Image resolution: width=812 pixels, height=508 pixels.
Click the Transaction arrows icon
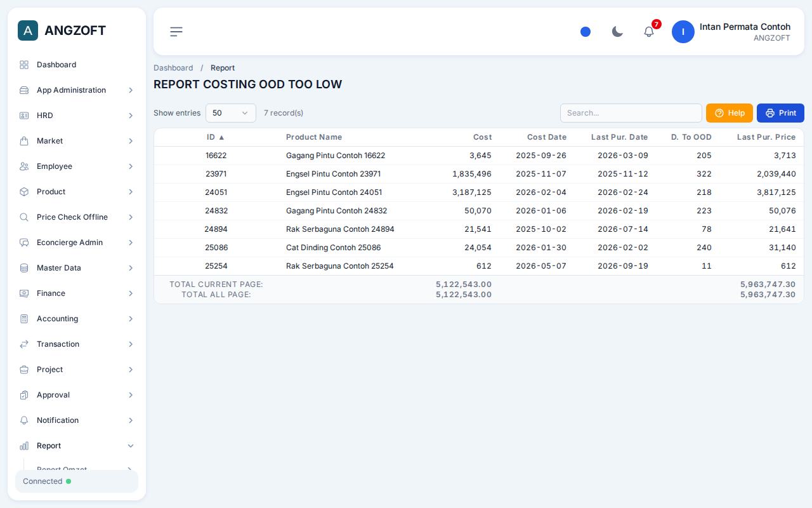point(24,344)
